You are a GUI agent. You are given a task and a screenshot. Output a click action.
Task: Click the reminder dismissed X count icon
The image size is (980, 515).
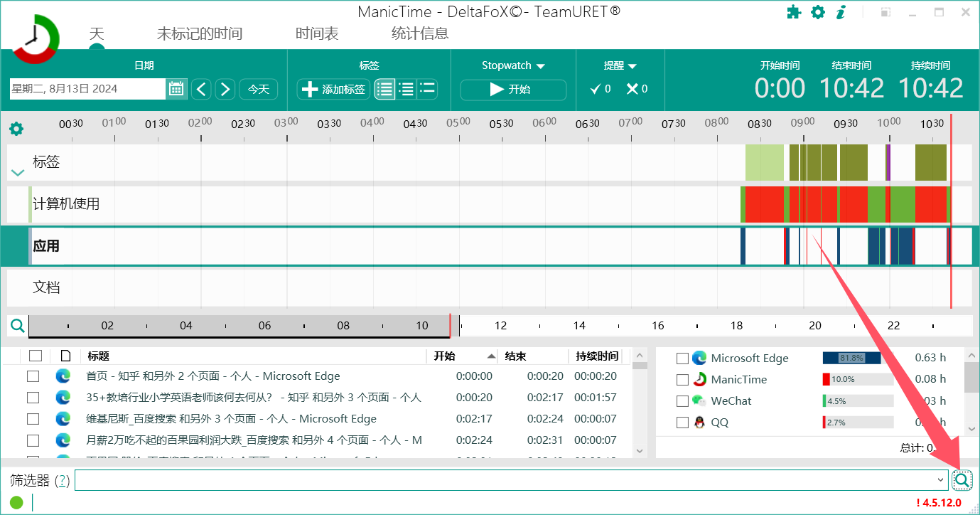point(632,89)
